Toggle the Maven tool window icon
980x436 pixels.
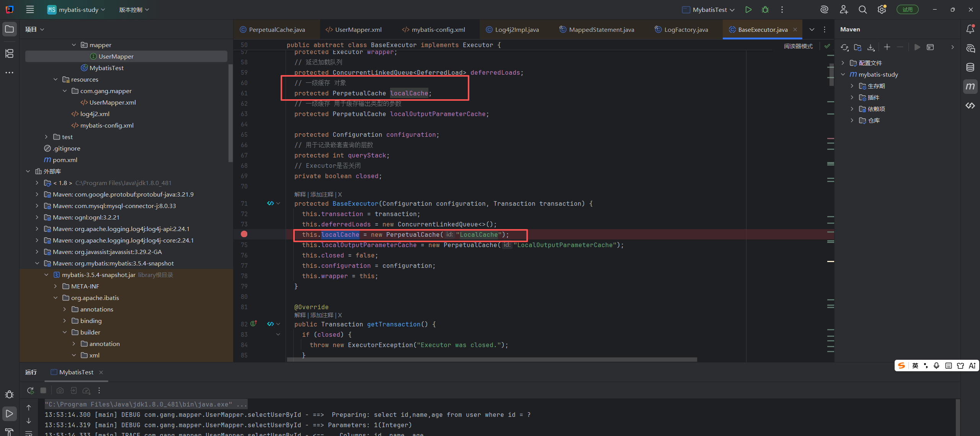[x=970, y=87]
